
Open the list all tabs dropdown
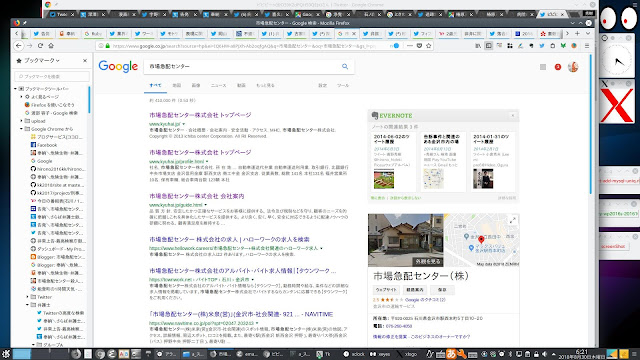[x=588, y=33]
